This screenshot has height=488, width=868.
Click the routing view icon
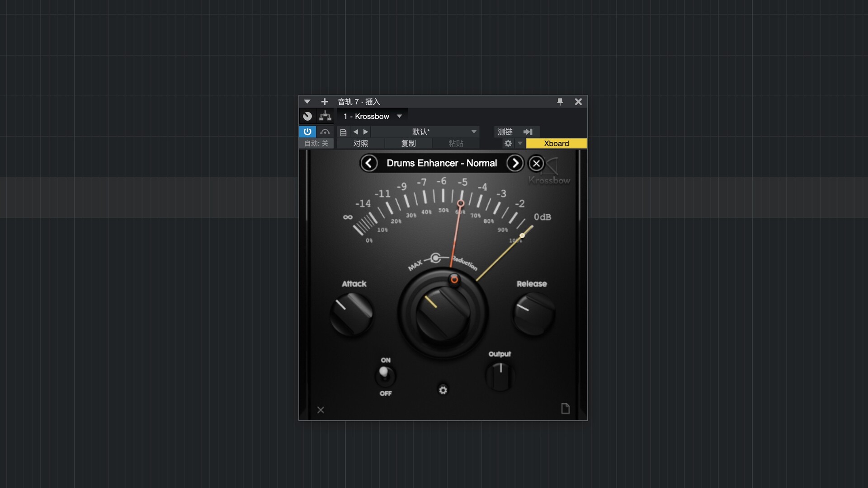(325, 116)
